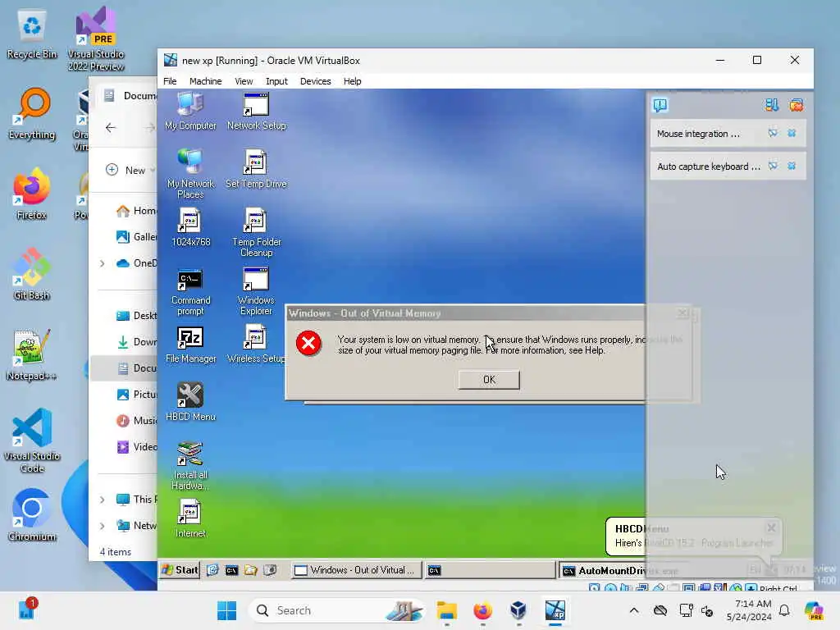
Task: Open the Temp Folder Cleanup shortcut
Action: 256,232
